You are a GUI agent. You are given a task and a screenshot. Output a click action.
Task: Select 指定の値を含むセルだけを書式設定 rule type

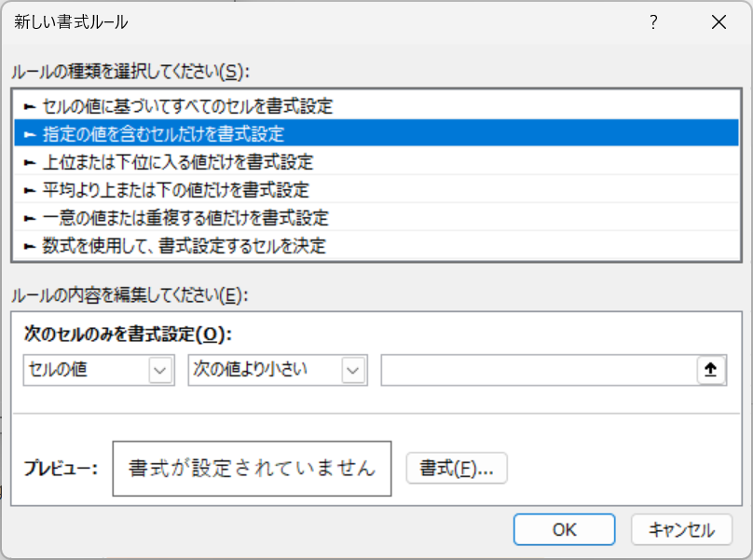coord(376,133)
